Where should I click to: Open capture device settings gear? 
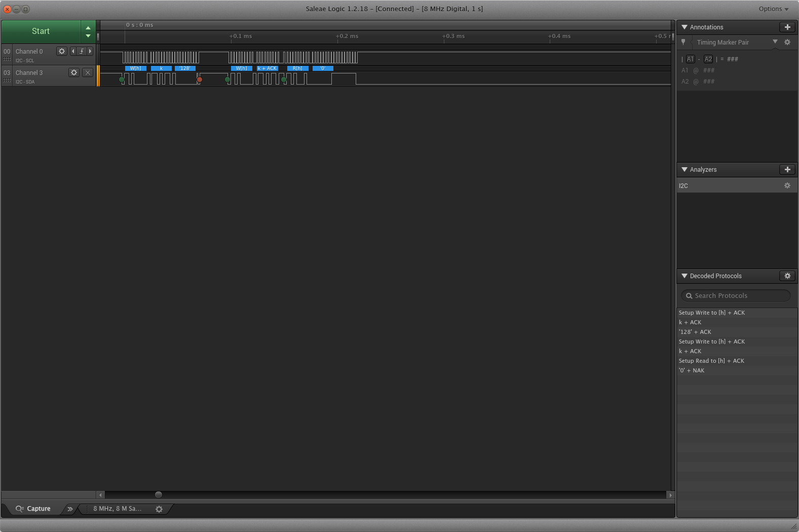point(159,509)
